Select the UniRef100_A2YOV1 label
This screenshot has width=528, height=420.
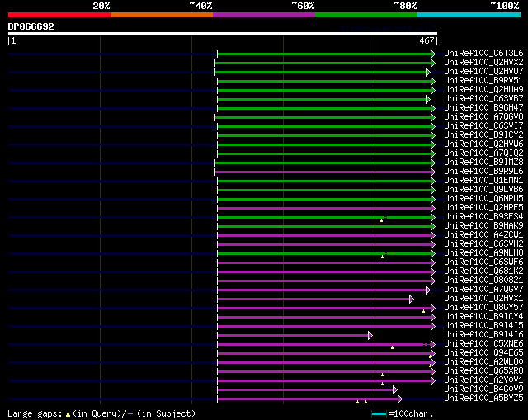click(x=483, y=380)
